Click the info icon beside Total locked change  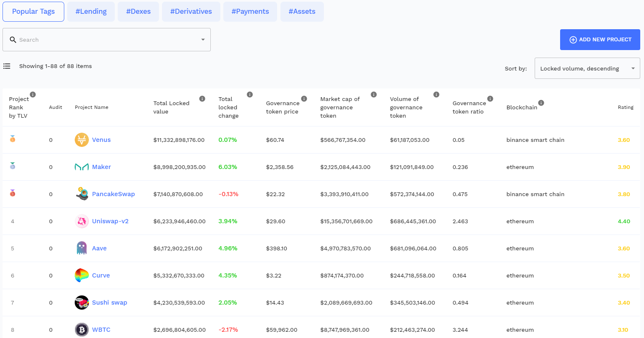[x=250, y=95]
